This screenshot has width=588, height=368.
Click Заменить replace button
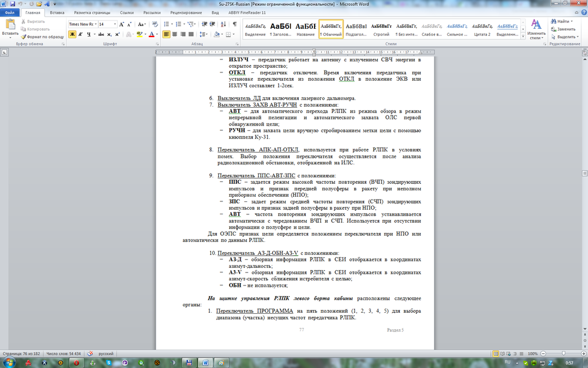(x=563, y=29)
